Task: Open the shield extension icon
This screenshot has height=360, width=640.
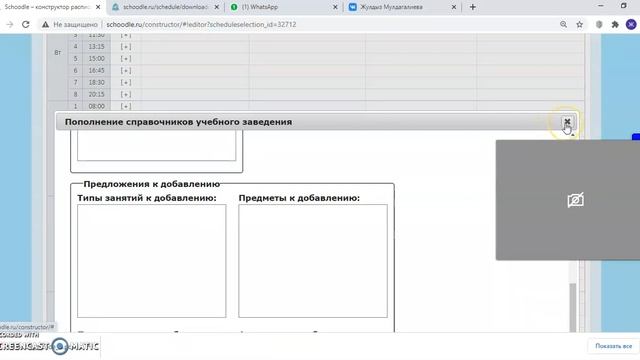Action: point(599,24)
